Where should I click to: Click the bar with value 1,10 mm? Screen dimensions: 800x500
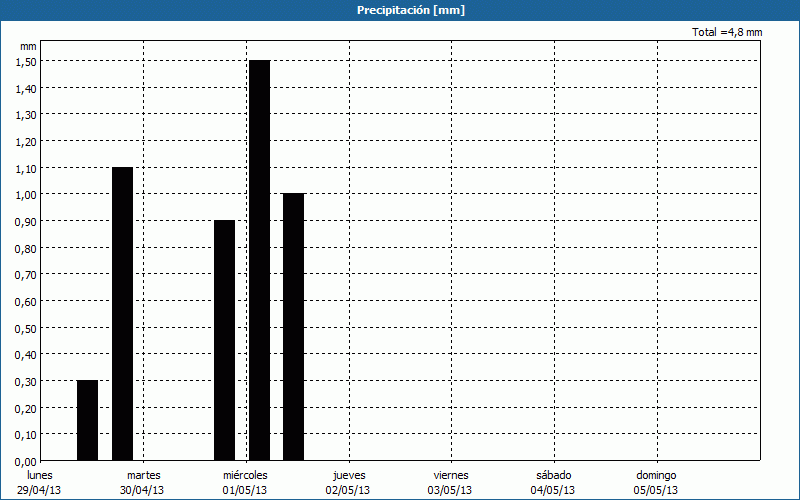tap(122, 313)
